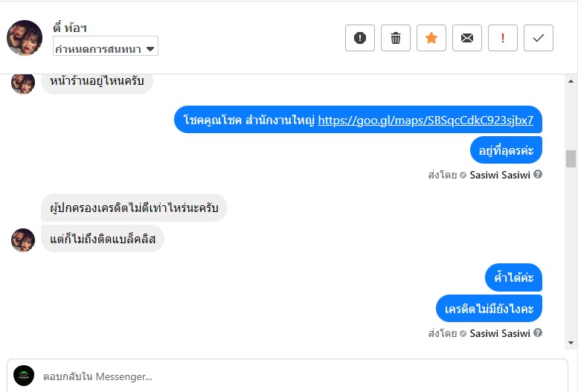
Task: Click the customer profile picture in the header
Action: (25, 38)
